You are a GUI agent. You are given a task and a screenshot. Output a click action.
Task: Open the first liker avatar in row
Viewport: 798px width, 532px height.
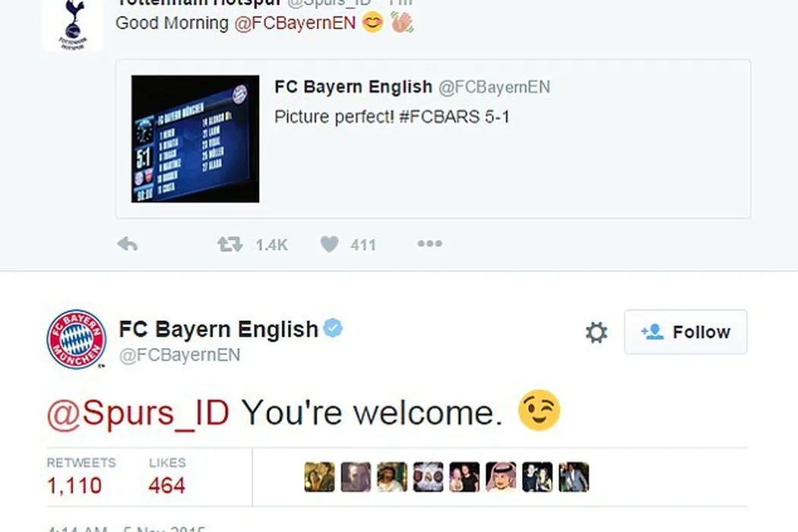tap(320, 477)
